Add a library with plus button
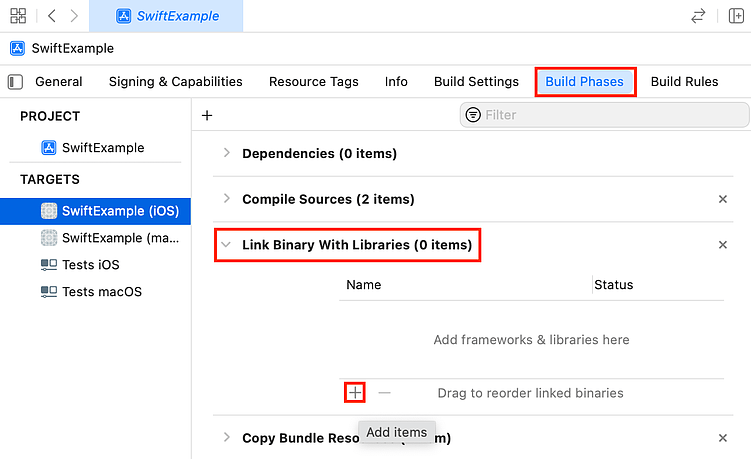 tap(355, 393)
